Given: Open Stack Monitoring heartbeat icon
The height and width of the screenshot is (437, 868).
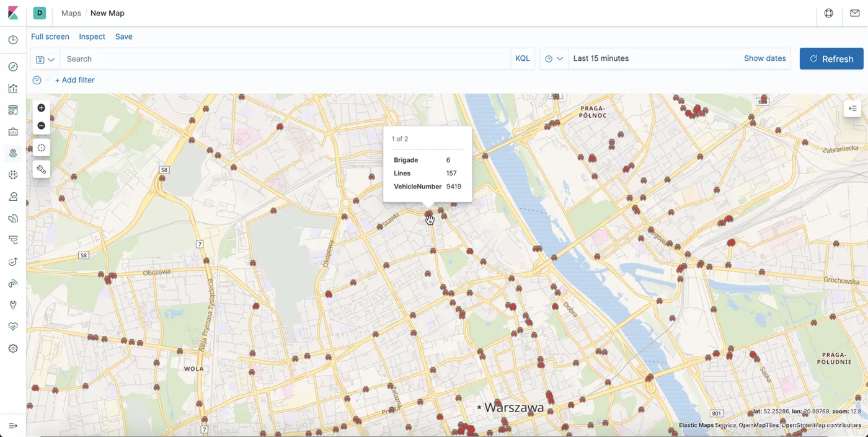Looking at the screenshot, I should coord(13,327).
